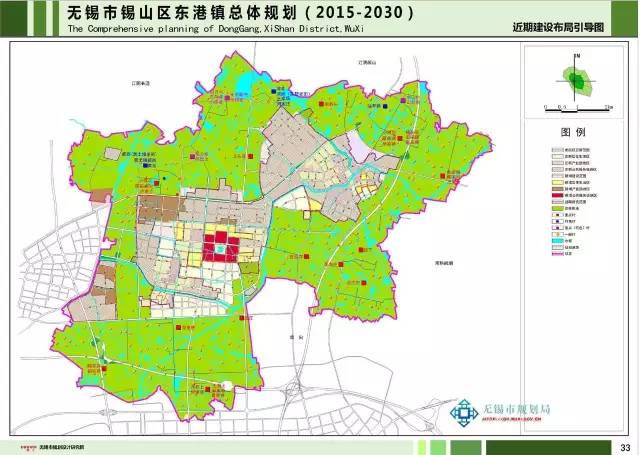Click the Wuxi Planning Bureau logo emblem
Screen dimensions: 640x455
click(467, 412)
